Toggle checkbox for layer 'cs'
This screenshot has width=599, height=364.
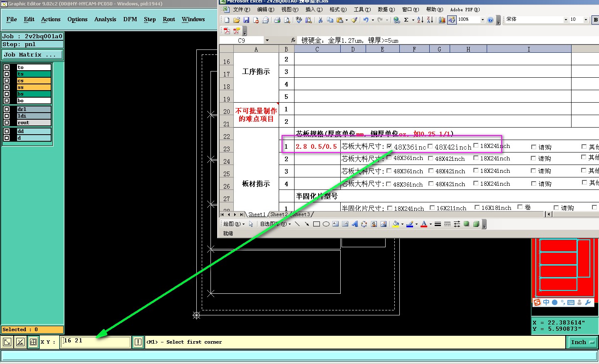coord(7,80)
